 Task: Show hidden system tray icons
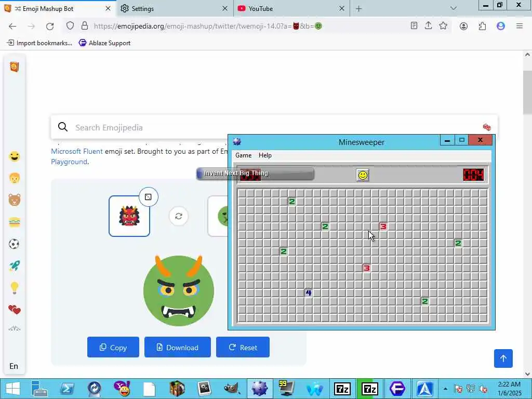pyautogui.click(x=445, y=389)
